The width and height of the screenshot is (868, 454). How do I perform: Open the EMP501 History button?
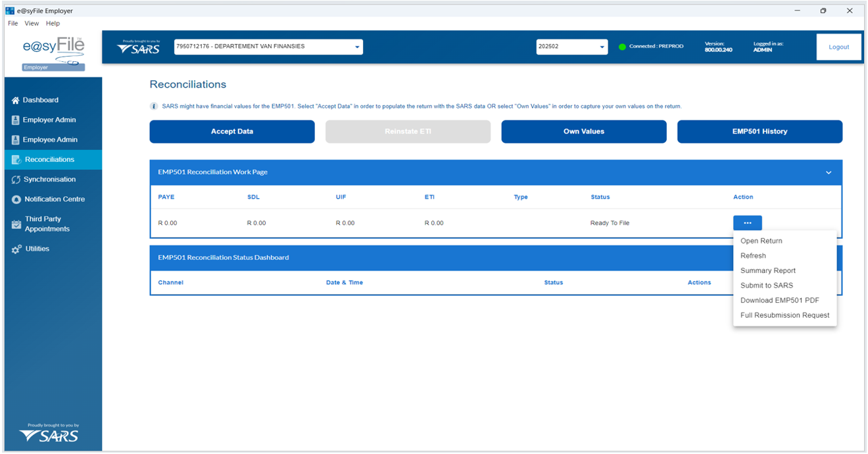(759, 132)
